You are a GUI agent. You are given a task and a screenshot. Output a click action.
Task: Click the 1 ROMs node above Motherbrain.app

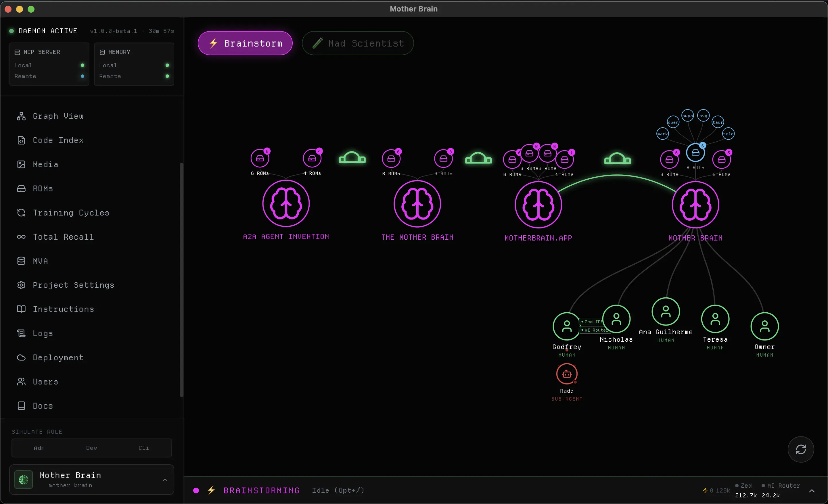click(565, 160)
